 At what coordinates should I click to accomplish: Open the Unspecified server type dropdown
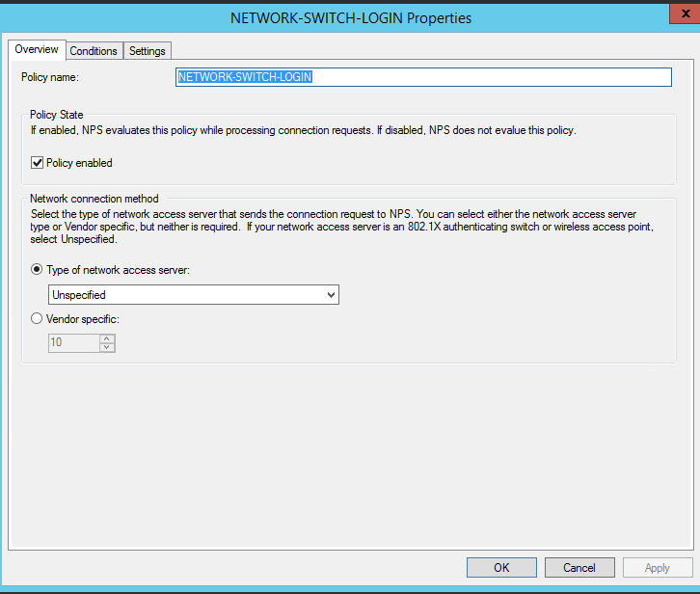coord(193,295)
